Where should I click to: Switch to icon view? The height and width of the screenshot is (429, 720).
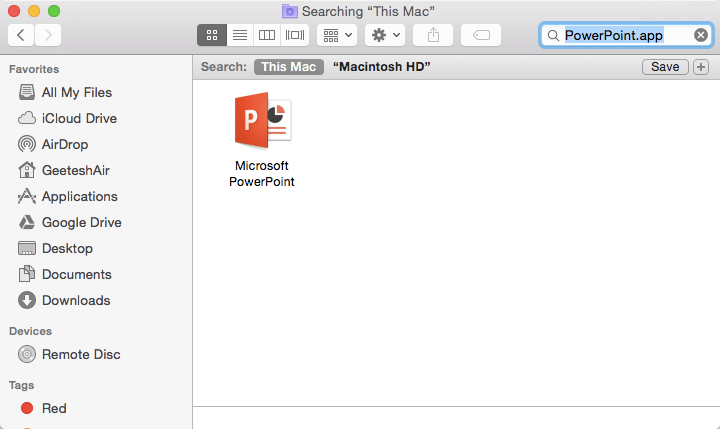(211, 35)
